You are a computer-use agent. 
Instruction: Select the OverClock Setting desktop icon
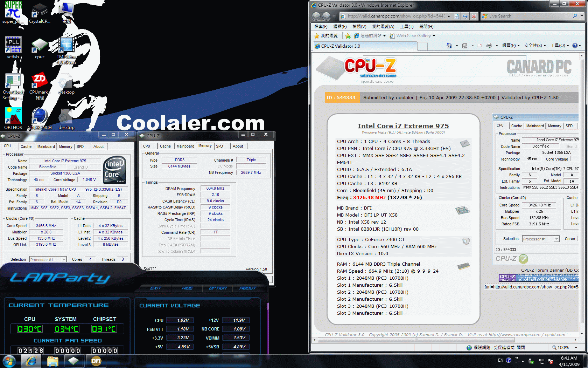pyautogui.click(x=13, y=87)
